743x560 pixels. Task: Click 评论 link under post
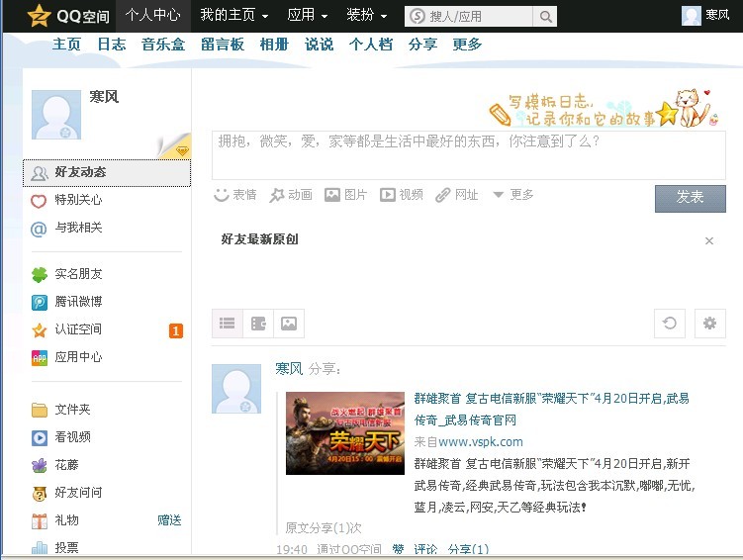(425, 549)
